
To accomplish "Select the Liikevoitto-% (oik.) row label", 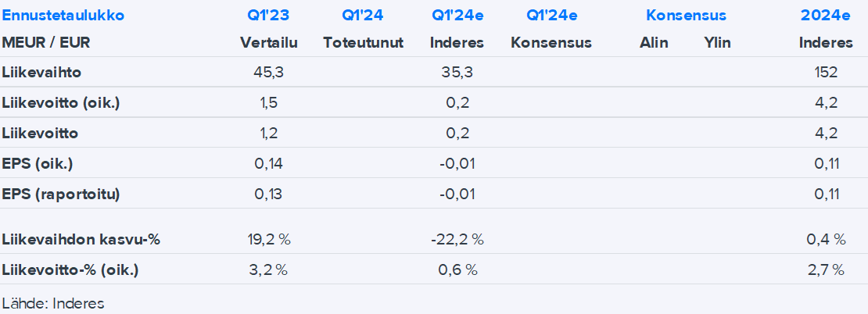I will click(70, 270).
